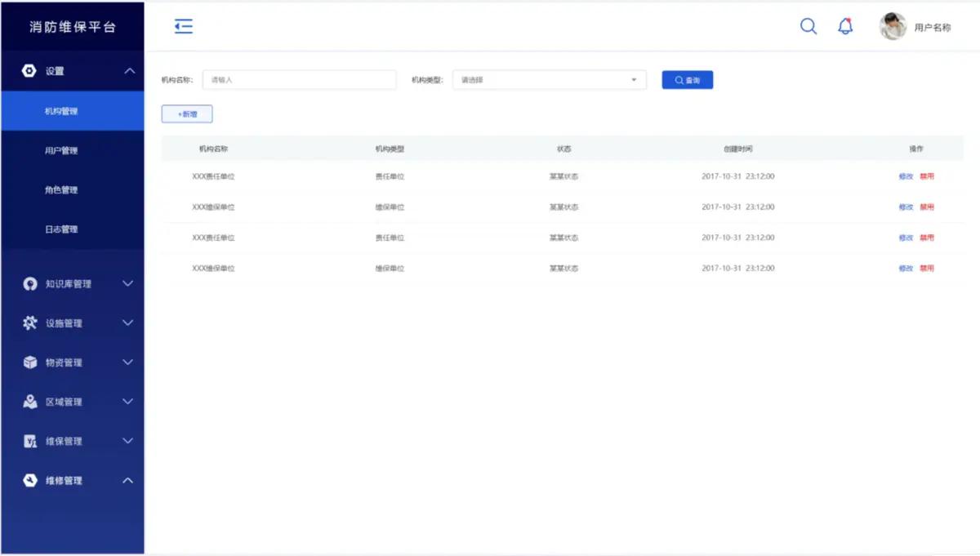This screenshot has height=556, width=980.
Task: Click the 设置 hexagon icon in sidebar
Action: (x=29, y=71)
